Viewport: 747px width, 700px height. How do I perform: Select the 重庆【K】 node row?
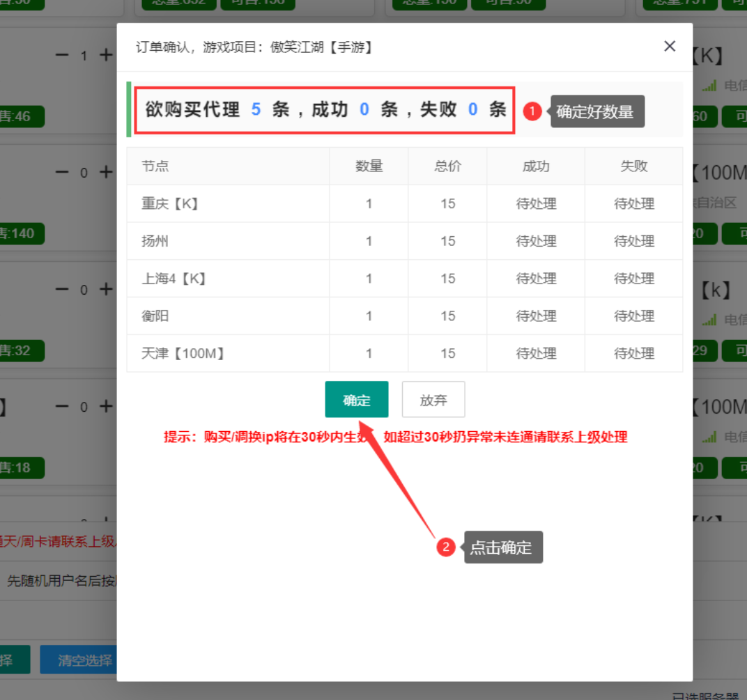tap(404, 204)
